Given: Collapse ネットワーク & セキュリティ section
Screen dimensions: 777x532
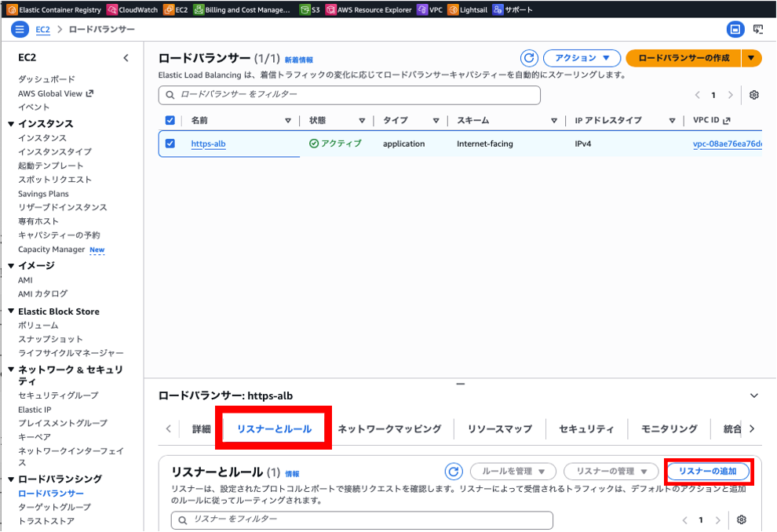Looking at the screenshot, I should coord(11,370).
